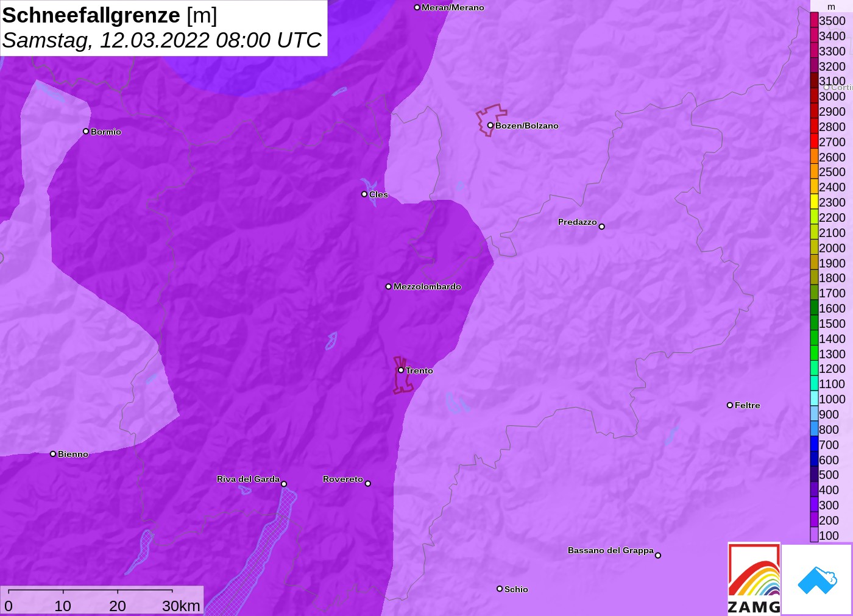Click the ZAMG rainbow logo
This screenshot has width=853, height=616.
[754, 578]
